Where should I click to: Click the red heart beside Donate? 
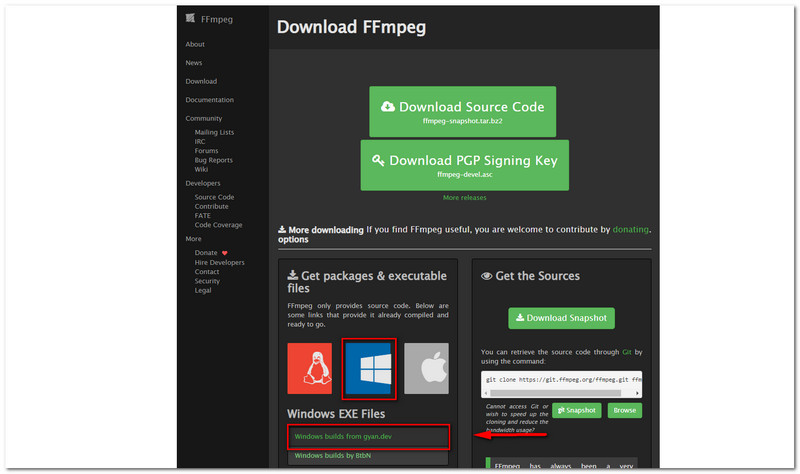coord(224,253)
